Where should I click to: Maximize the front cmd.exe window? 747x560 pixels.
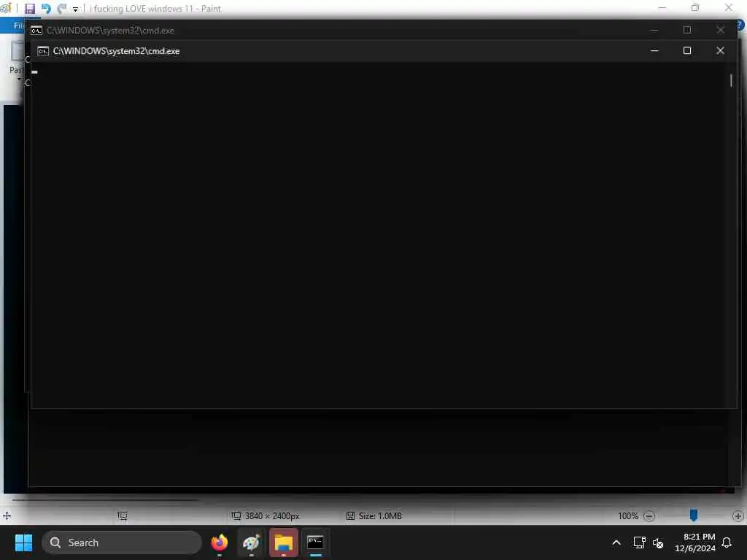(687, 50)
